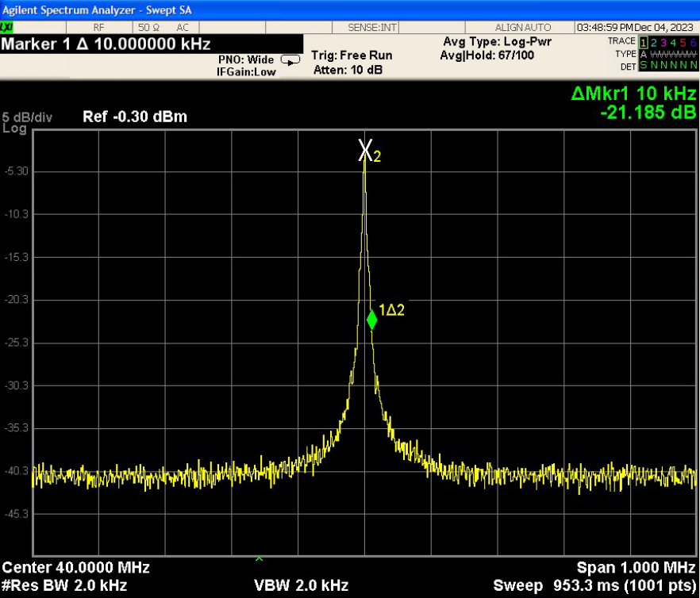Click the SENSE:INT status tab
The width and height of the screenshot is (700, 598).
point(373,27)
